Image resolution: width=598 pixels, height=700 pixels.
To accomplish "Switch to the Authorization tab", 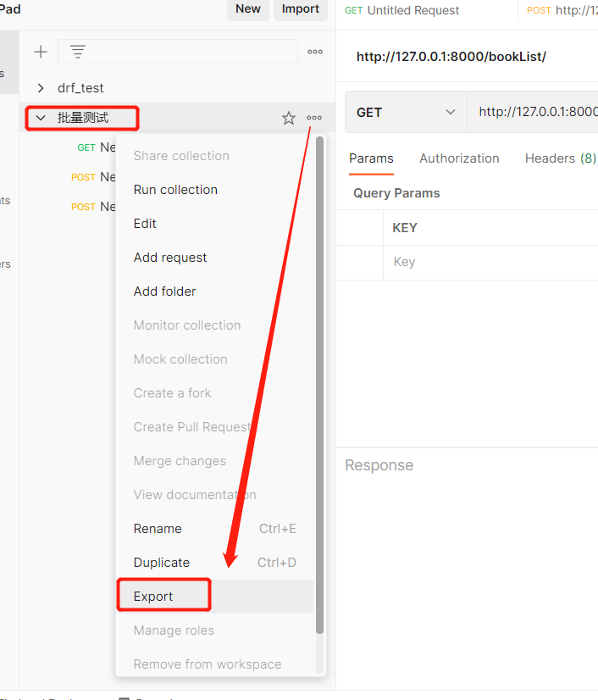I will point(459,158).
